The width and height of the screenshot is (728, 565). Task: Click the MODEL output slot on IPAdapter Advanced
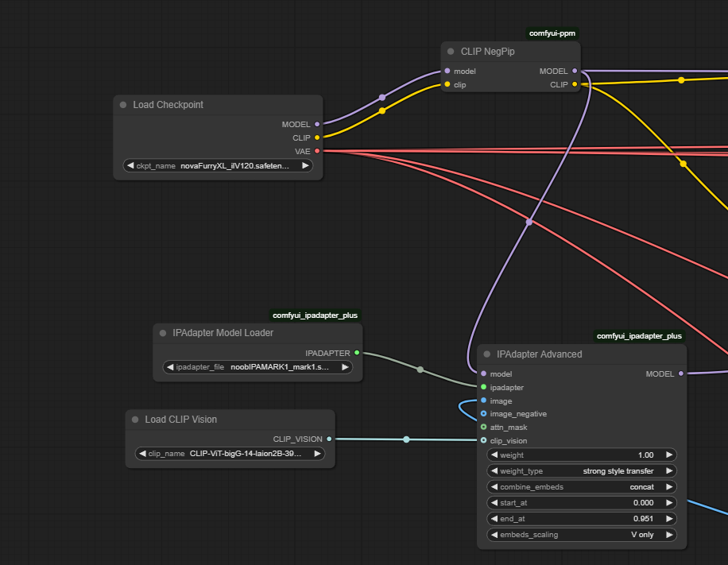(680, 373)
